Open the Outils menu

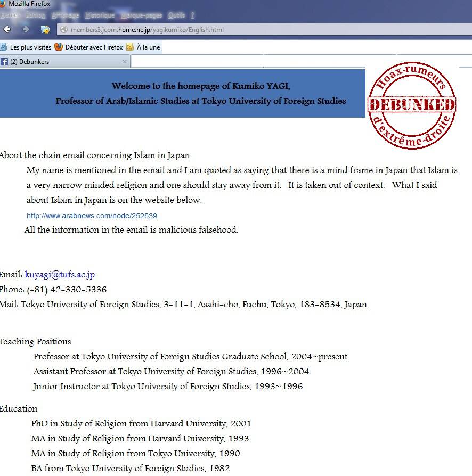(x=176, y=15)
